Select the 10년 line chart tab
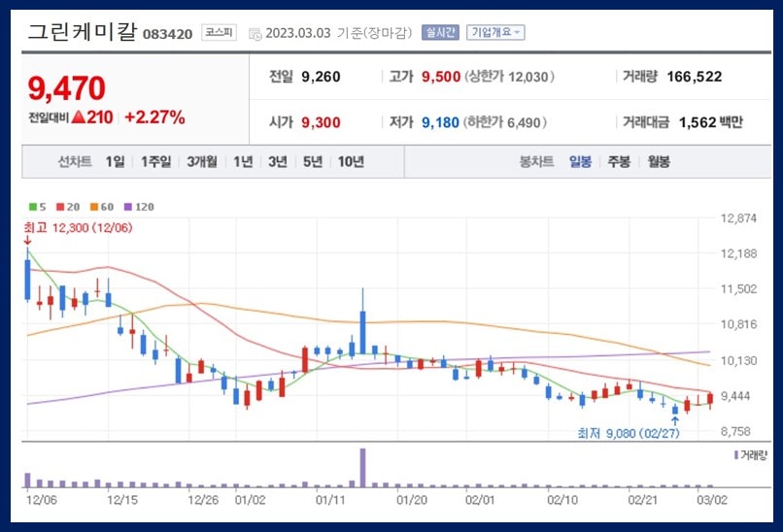Viewport: 783px width, 532px height. click(351, 162)
